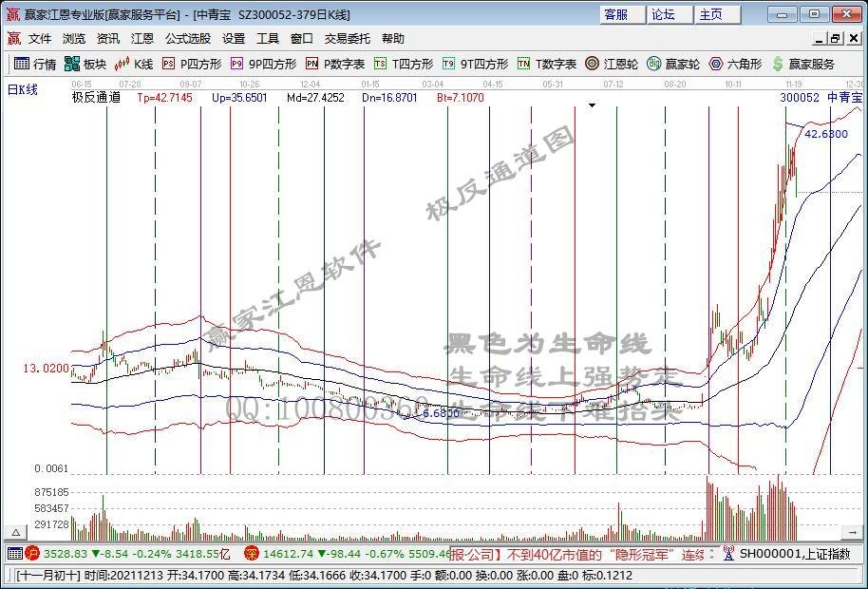The image size is (868, 589).
Task: Click the Up=35.6501 value
Action: pyautogui.click(x=239, y=98)
